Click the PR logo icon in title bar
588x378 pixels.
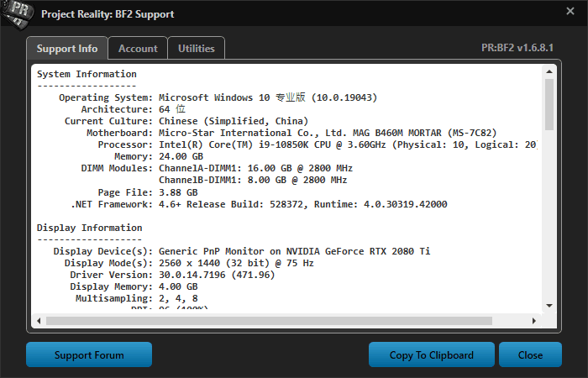16,14
